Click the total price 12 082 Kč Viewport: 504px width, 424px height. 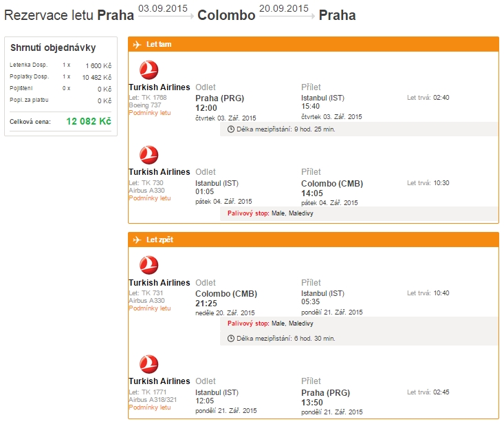tap(89, 121)
